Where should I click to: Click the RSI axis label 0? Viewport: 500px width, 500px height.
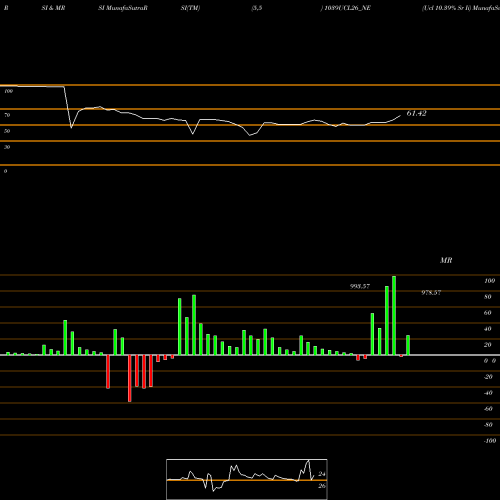(x=5, y=171)
